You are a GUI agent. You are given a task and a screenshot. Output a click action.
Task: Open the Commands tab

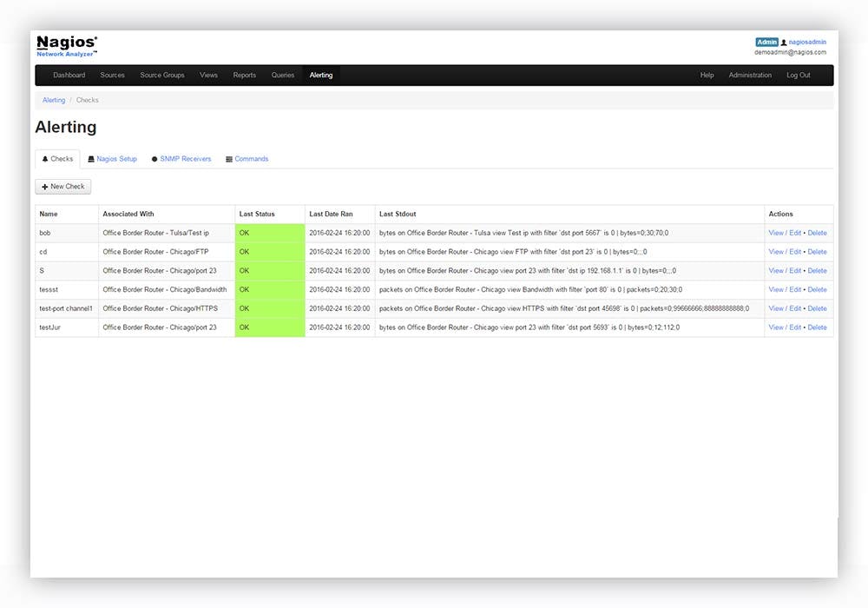pos(250,158)
